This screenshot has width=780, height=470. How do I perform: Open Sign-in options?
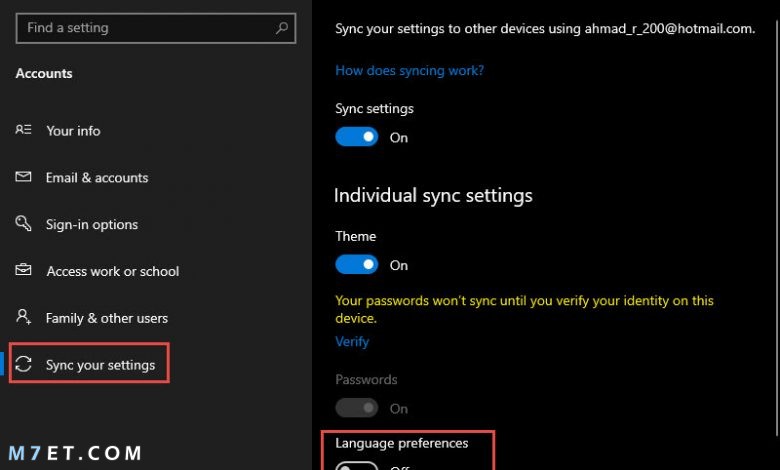point(92,224)
